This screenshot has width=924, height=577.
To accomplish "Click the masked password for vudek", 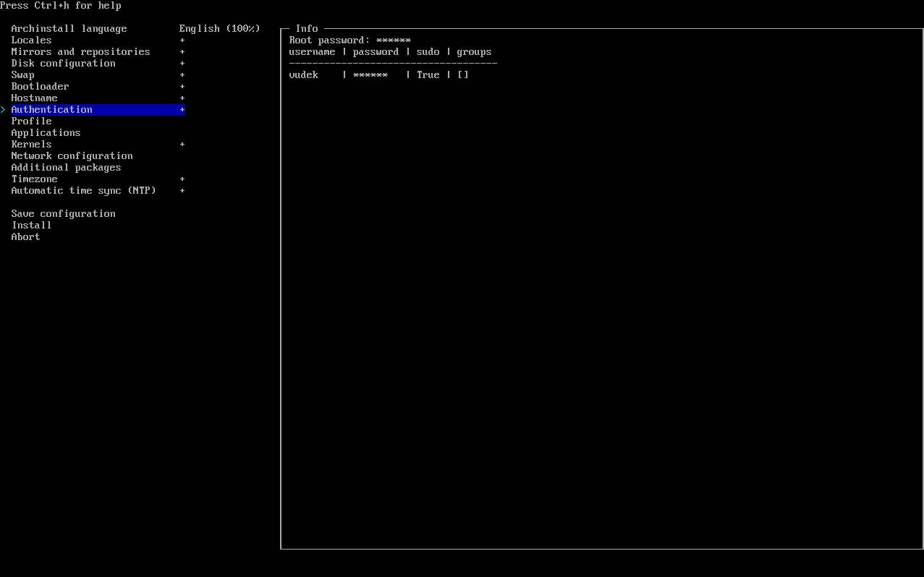I will pyautogui.click(x=370, y=75).
